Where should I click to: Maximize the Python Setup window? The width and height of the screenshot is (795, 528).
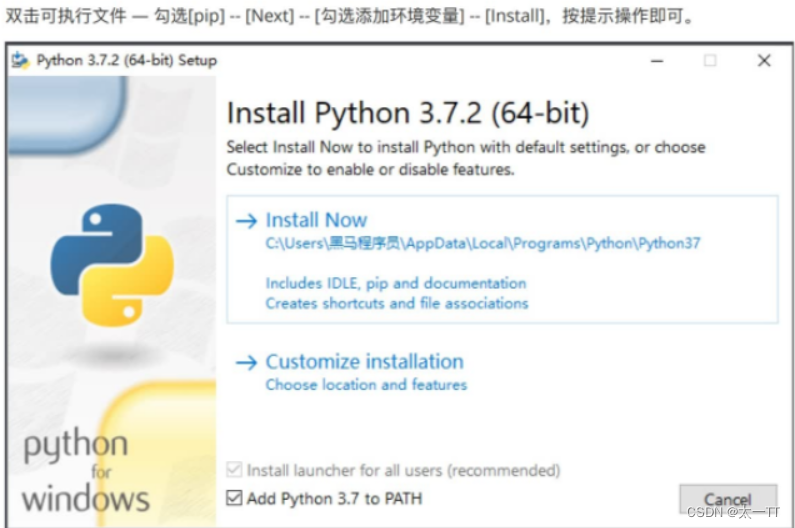tap(710, 61)
